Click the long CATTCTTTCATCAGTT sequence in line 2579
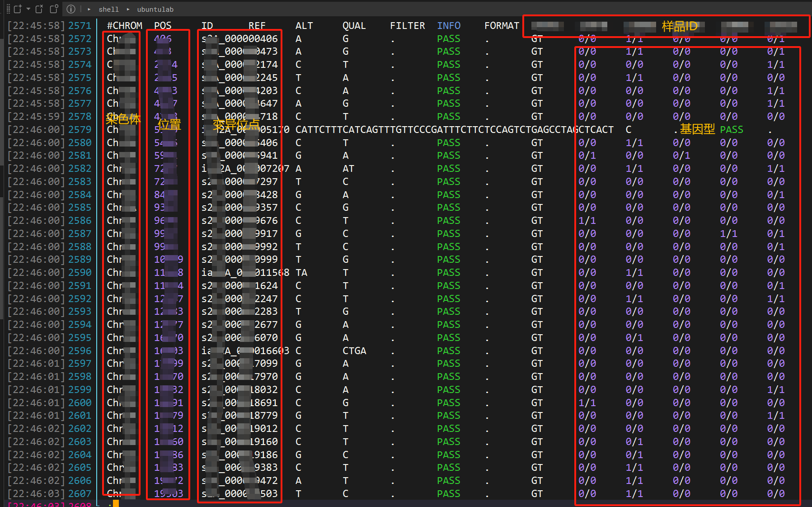The height and width of the screenshot is (507, 812). pos(454,130)
